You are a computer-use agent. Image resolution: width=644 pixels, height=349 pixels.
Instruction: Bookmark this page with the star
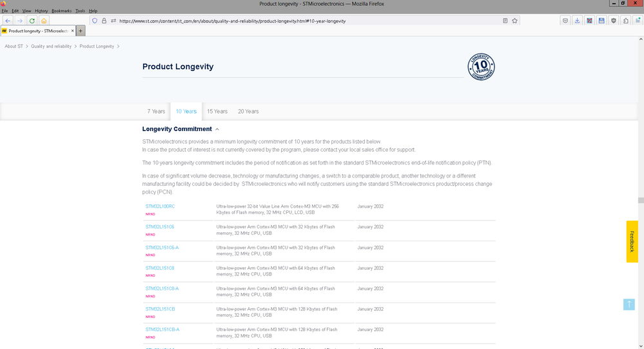tap(514, 21)
